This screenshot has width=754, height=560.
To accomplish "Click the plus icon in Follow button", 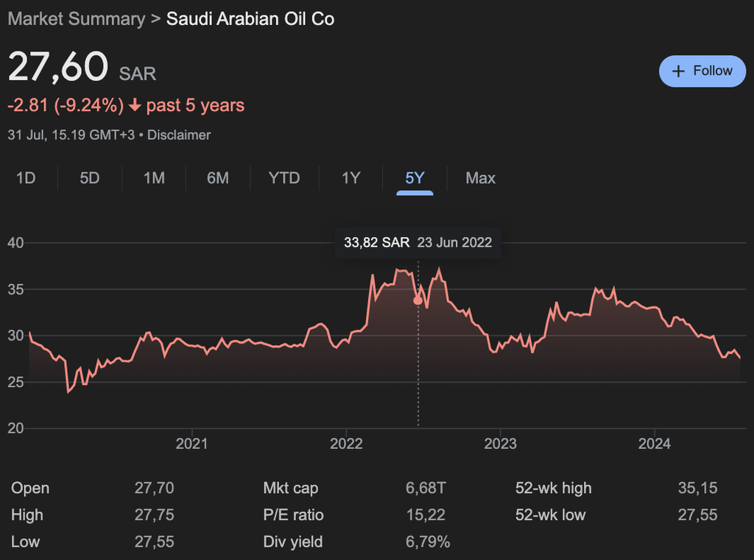I will [680, 71].
